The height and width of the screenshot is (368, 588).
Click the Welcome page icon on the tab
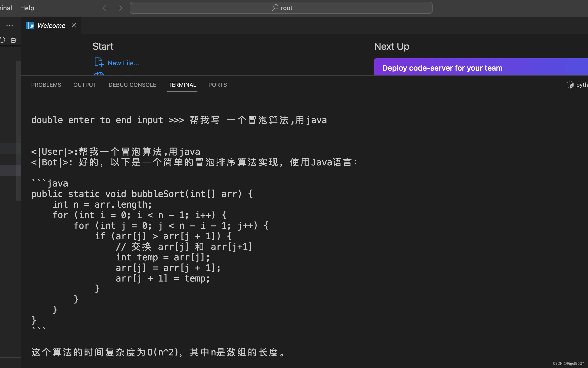30,25
